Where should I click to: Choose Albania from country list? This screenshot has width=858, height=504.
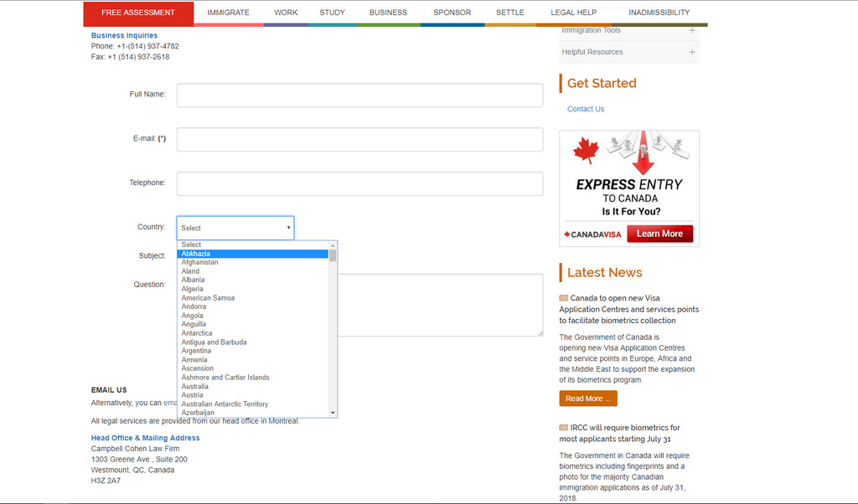pyautogui.click(x=253, y=280)
